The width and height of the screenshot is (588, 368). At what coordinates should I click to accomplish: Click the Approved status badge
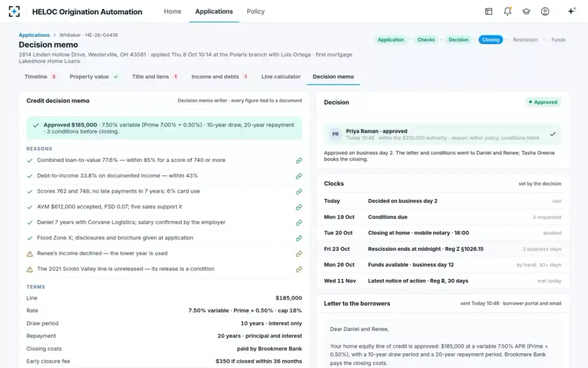(543, 102)
